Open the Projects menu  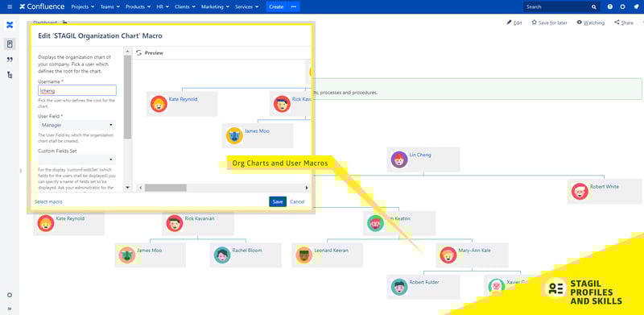click(83, 6)
